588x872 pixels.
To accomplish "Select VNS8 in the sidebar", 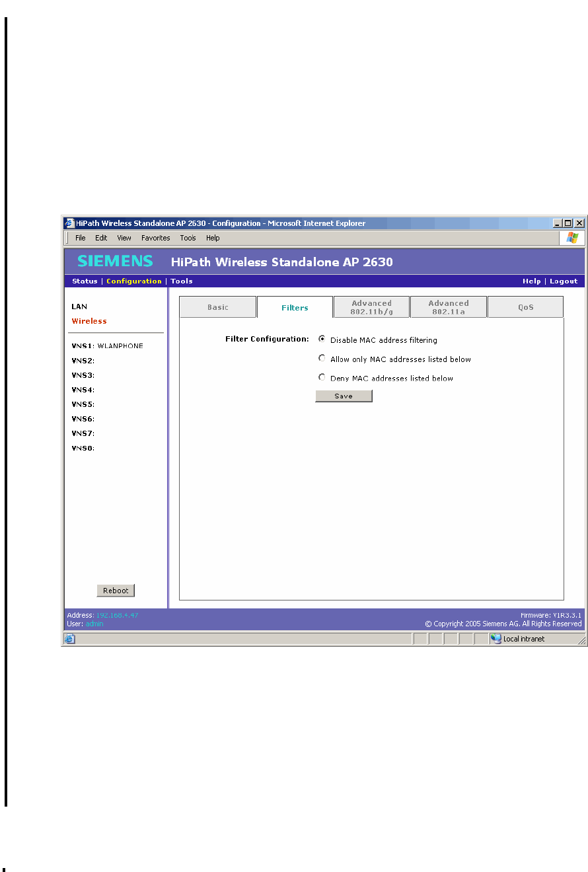I will click(83, 448).
